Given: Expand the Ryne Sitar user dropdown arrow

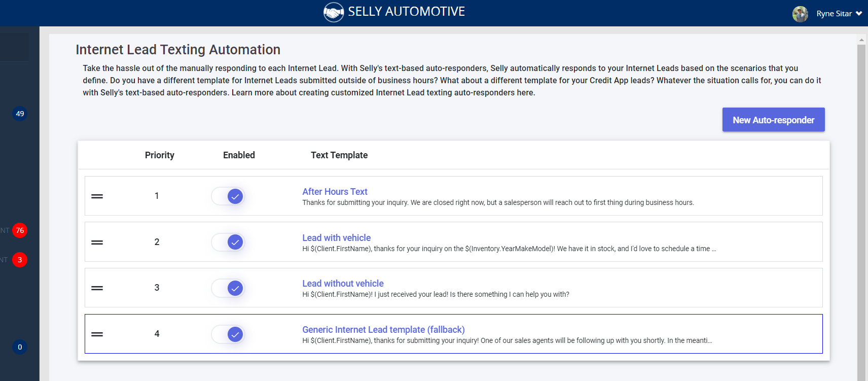Looking at the screenshot, I should 859,14.
